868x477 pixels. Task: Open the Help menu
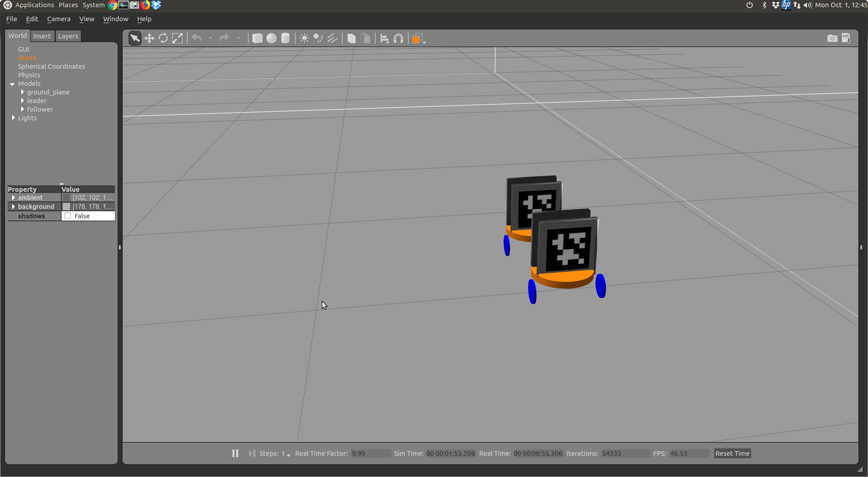pyautogui.click(x=144, y=19)
